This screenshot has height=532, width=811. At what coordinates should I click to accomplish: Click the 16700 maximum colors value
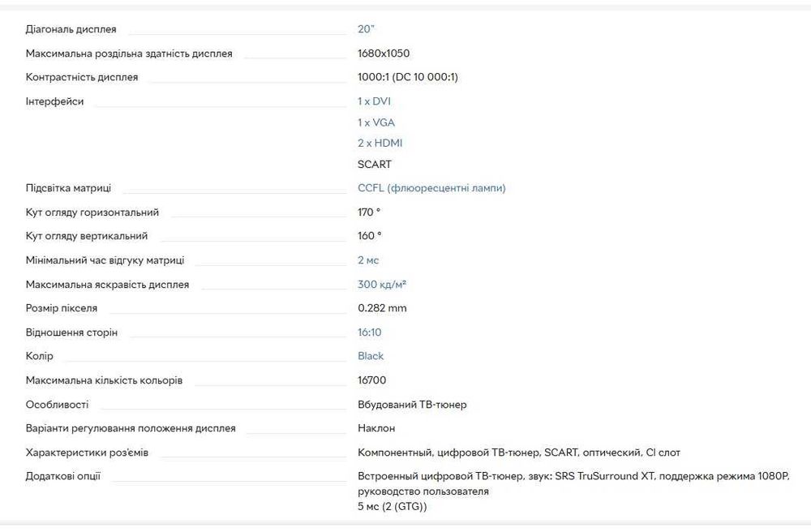pos(371,380)
